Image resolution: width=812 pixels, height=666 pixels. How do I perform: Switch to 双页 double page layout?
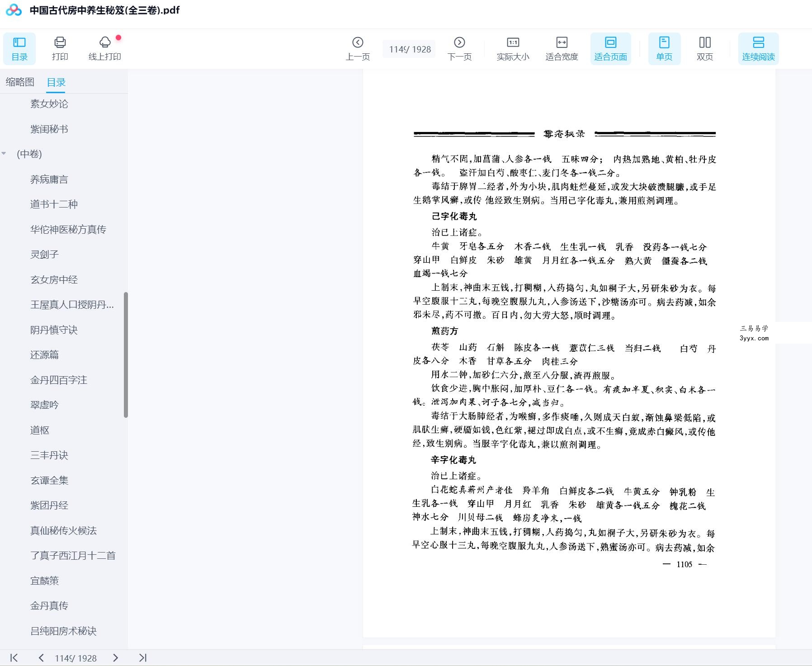pos(705,49)
